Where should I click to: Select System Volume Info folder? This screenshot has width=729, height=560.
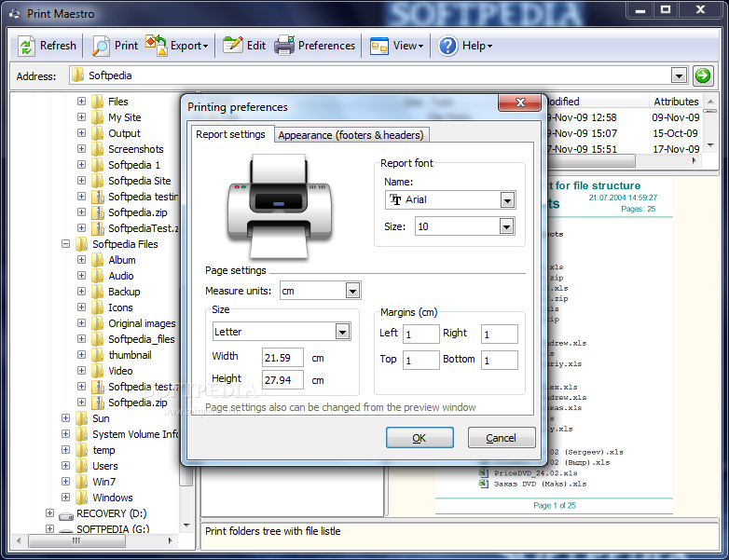coord(135,434)
